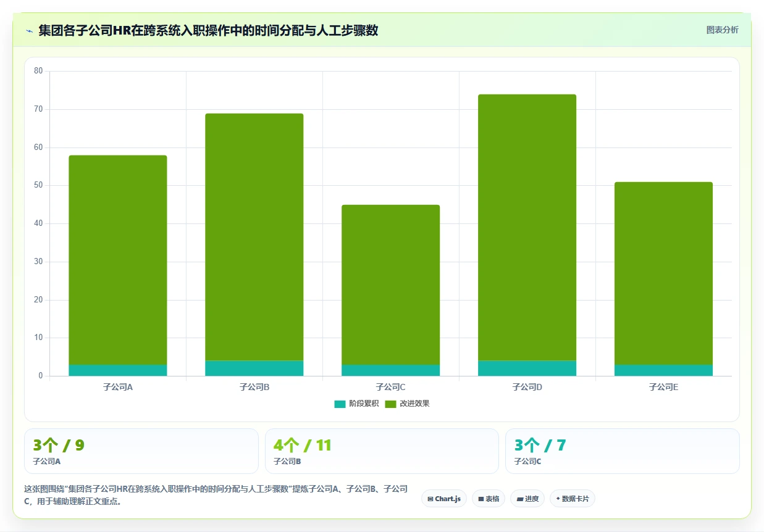Click the x-axis label 子公司D
764x532 pixels.
point(527,388)
